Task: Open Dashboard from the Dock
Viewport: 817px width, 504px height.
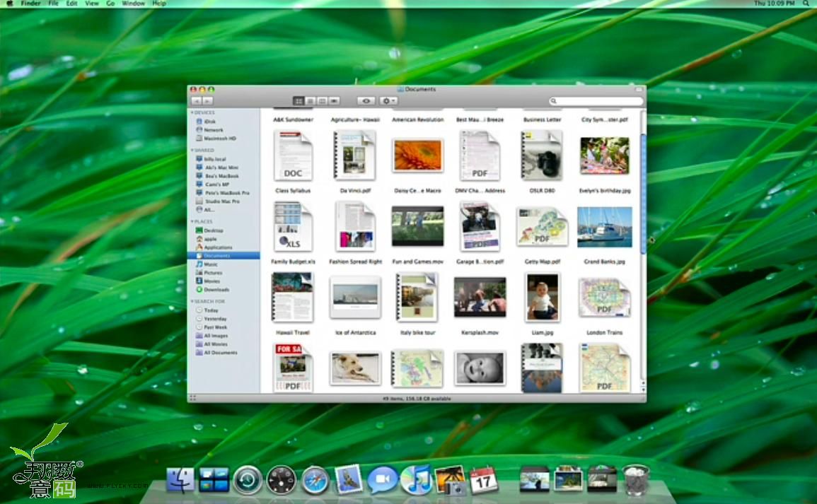Action: (x=282, y=480)
